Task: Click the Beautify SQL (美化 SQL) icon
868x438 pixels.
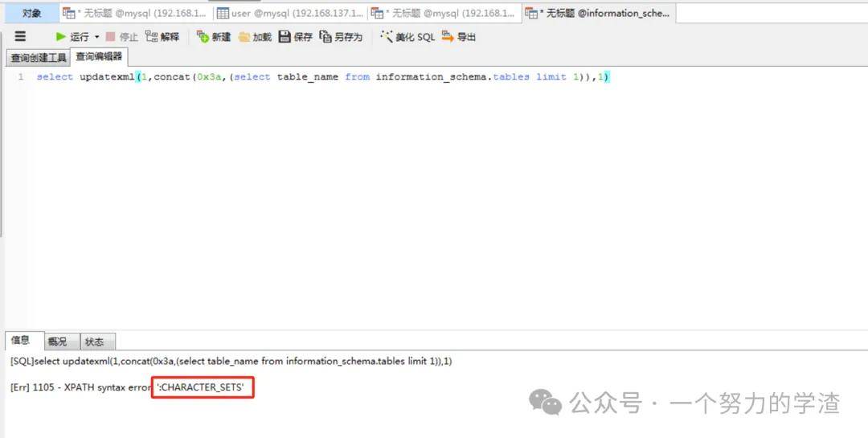Action: point(387,36)
